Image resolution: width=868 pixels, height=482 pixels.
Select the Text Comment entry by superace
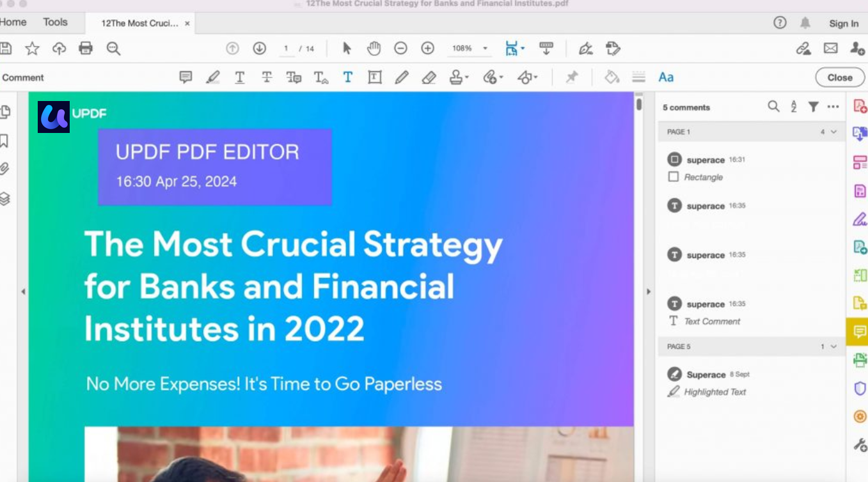point(752,312)
